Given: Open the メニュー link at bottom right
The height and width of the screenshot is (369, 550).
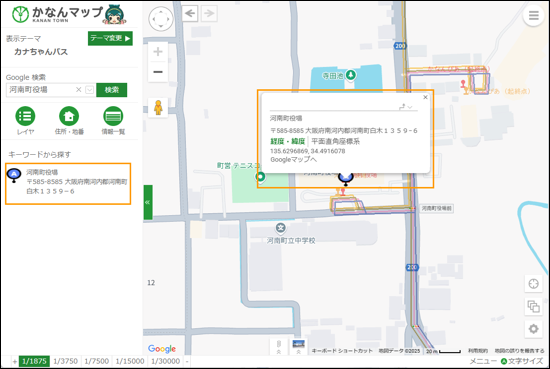Looking at the screenshot, I should [x=483, y=361].
